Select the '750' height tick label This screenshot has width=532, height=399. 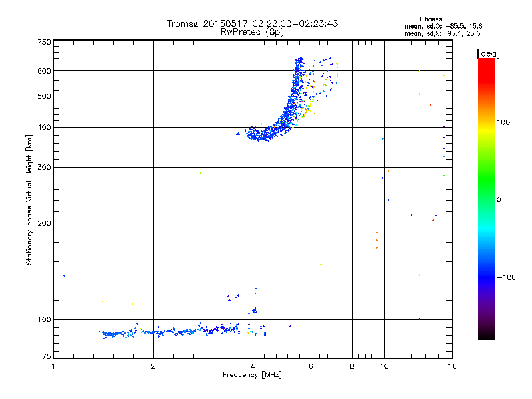coord(44,42)
